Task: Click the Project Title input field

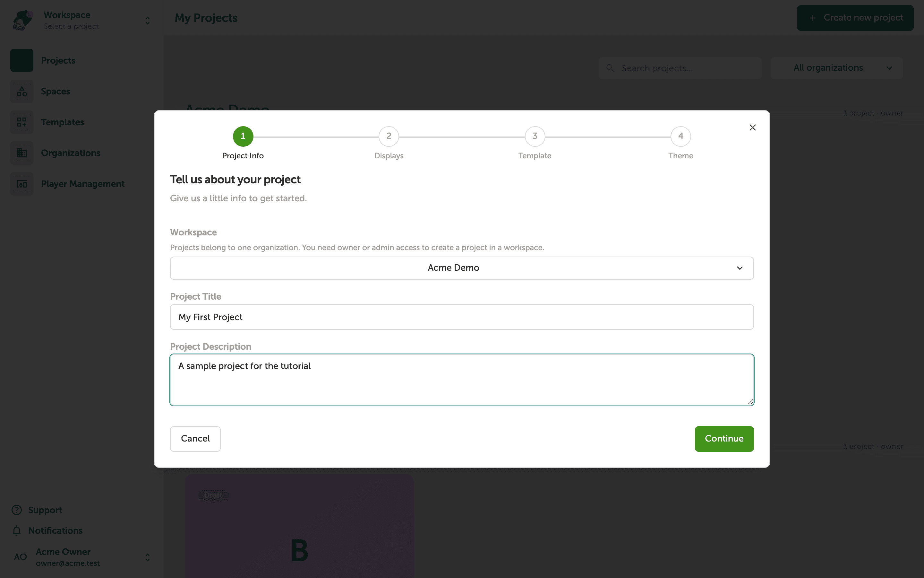Action: point(462,317)
